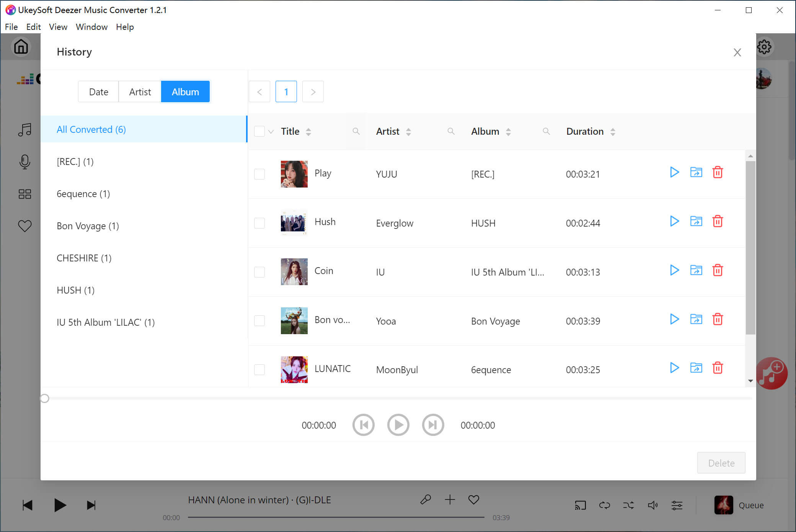This screenshot has width=796, height=532.
Task: Click the folder icon for 'Play' by YUJU
Action: click(x=696, y=173)
